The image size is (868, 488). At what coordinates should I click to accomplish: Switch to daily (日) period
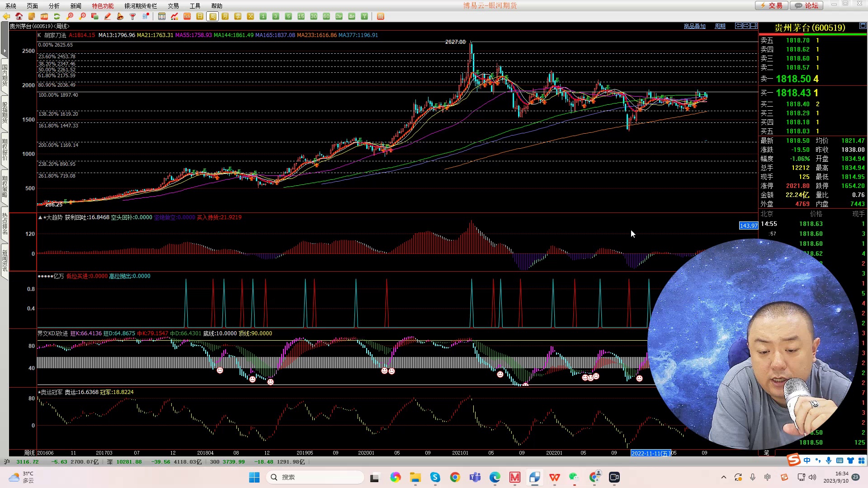click(x=200, y=16)
